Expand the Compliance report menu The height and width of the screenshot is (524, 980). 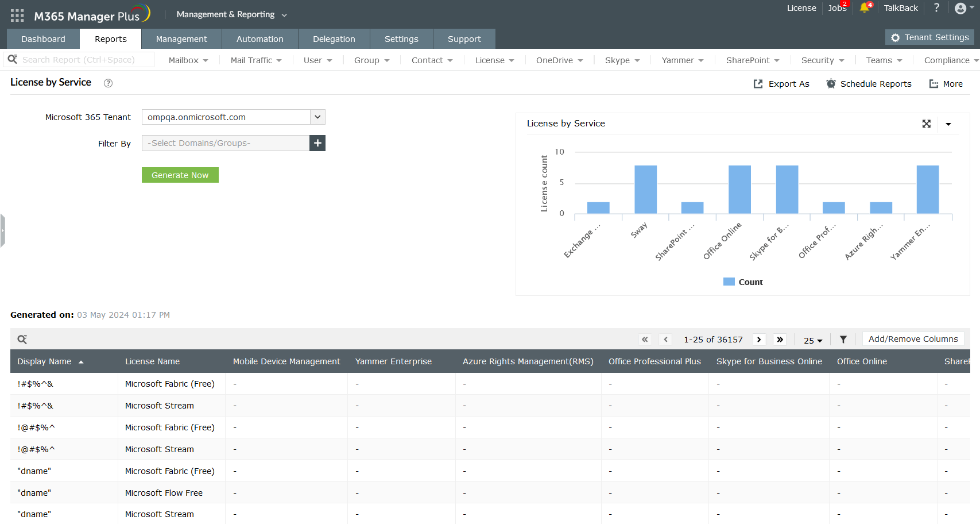[x=951, y=60]
